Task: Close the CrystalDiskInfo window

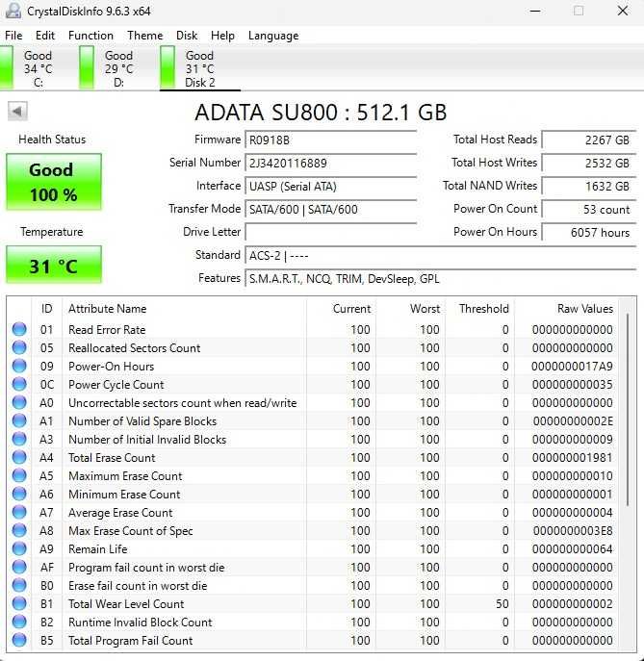Action: 623,11
